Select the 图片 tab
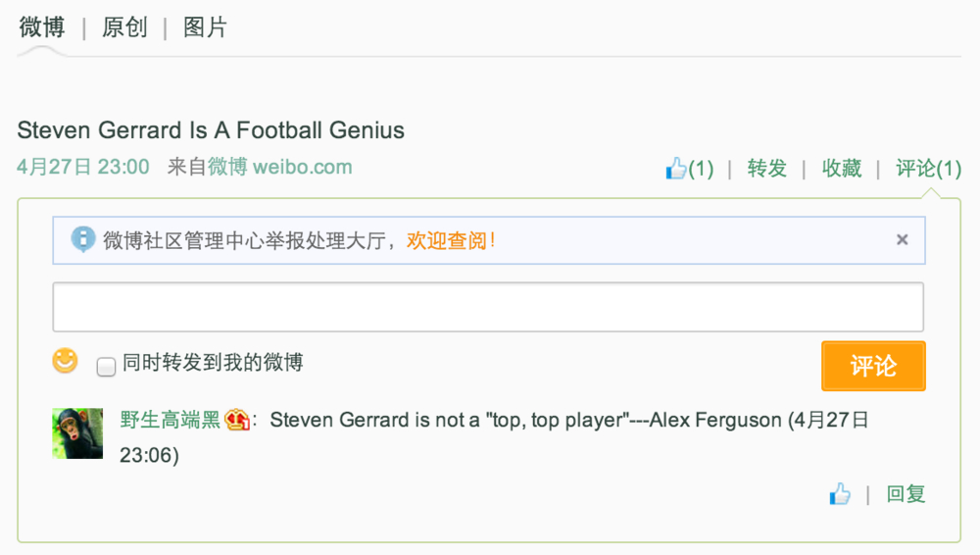The image size is (980, 555). pos(205,27)
